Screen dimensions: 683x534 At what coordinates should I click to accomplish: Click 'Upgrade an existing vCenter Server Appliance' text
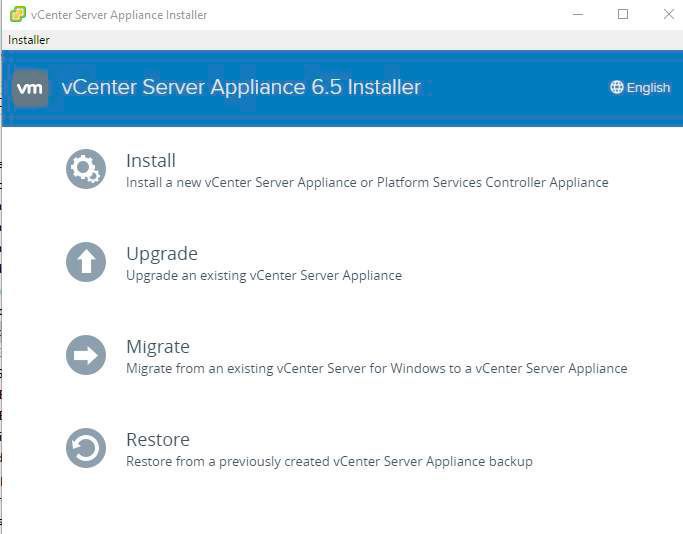point(264,275)
